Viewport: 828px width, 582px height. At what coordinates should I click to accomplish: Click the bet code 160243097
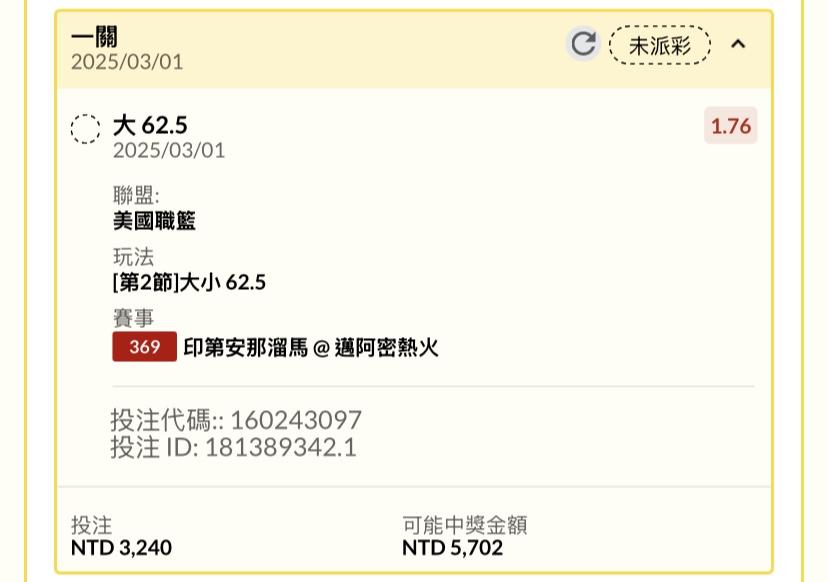click(x=296, y=420)
